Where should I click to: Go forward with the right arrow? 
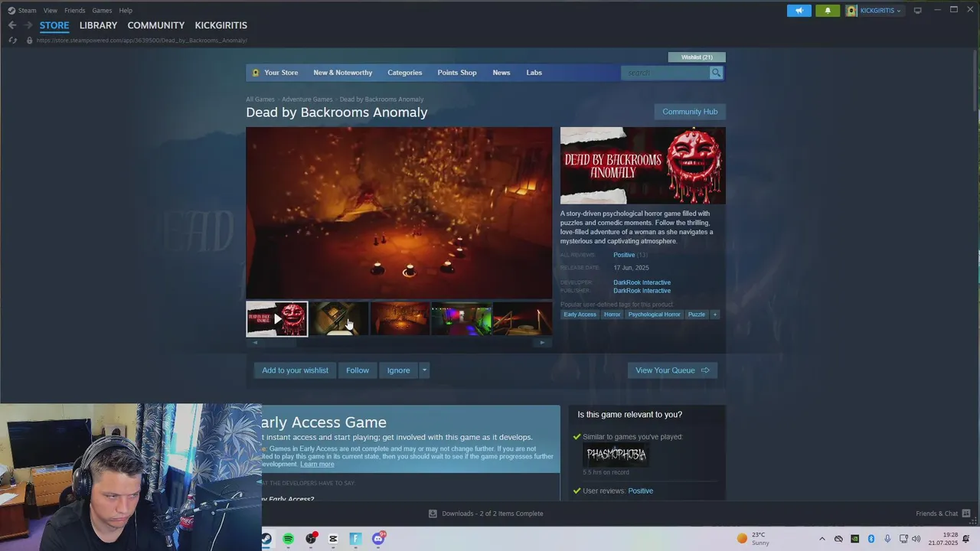click(x=28, y=25)
